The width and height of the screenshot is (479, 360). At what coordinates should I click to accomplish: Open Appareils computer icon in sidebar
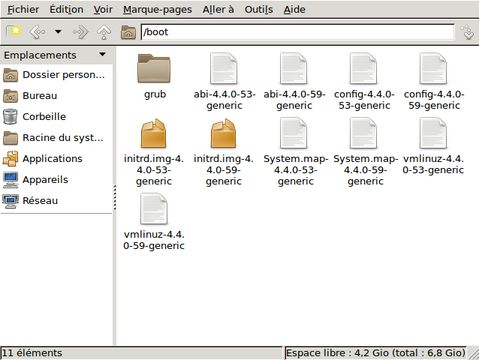10,180
